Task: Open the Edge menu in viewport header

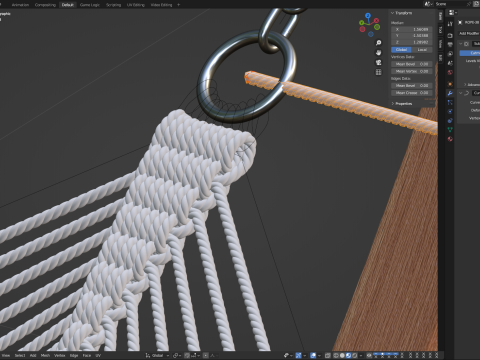Action: (74, 355)
